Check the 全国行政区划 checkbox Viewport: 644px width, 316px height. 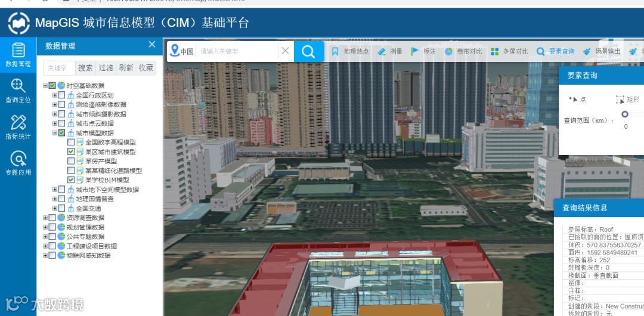point(61,95)
